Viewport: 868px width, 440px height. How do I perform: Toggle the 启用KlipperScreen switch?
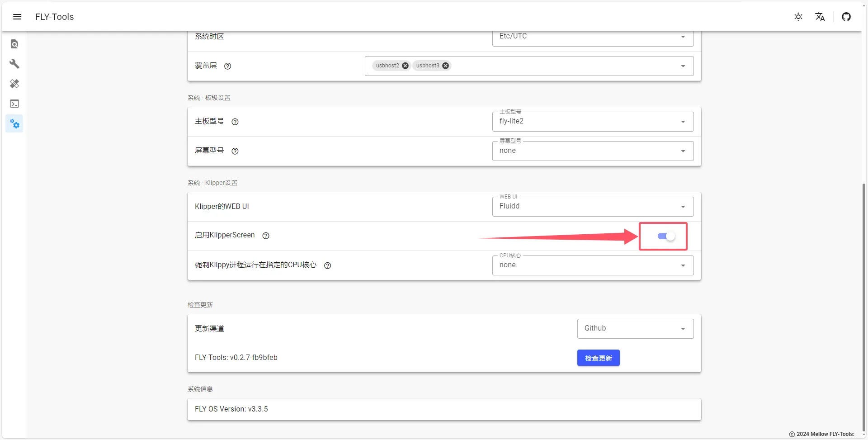[x=666, y=236]
